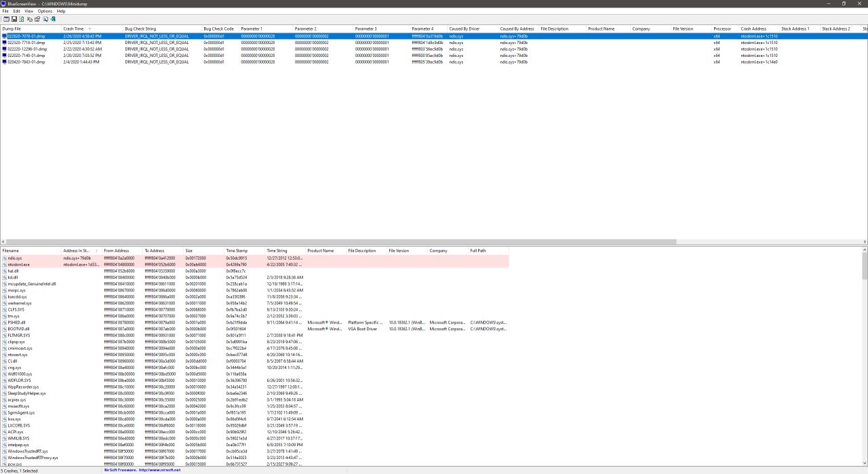Click the driver icon next to msrpc.sys
Screen dimensions: 868x474
coord(5,290)
